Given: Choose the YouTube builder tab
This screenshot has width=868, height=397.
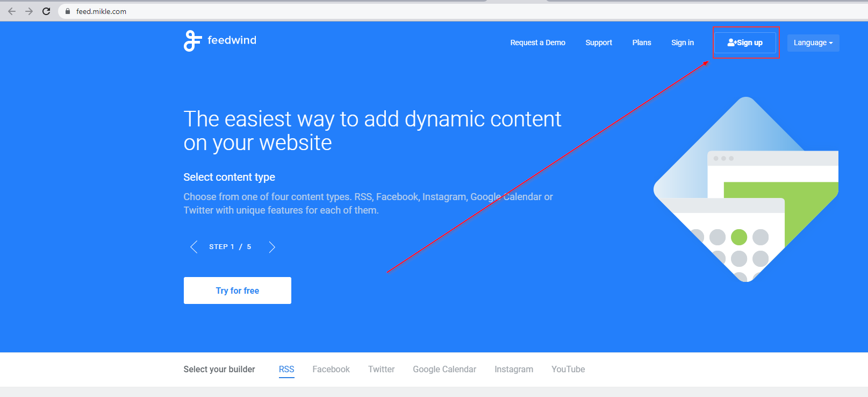Looking at the screenshot, I should (x=568, y=370).
